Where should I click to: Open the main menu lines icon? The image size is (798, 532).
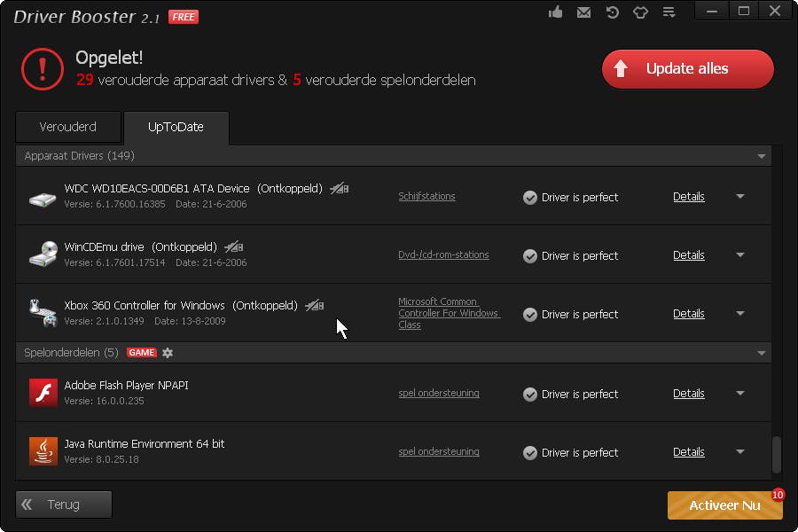click(x=669, y=12)
